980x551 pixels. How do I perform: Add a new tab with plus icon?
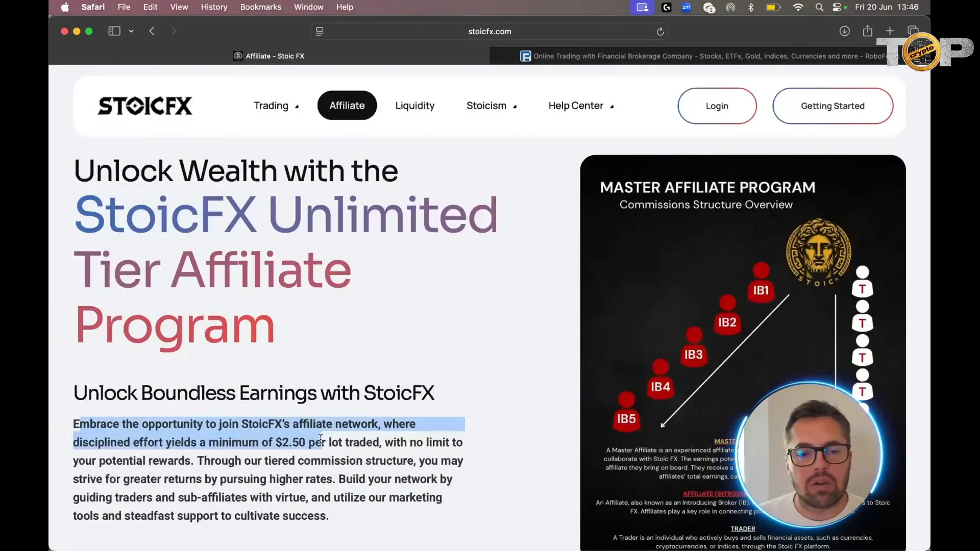(890, 31)
